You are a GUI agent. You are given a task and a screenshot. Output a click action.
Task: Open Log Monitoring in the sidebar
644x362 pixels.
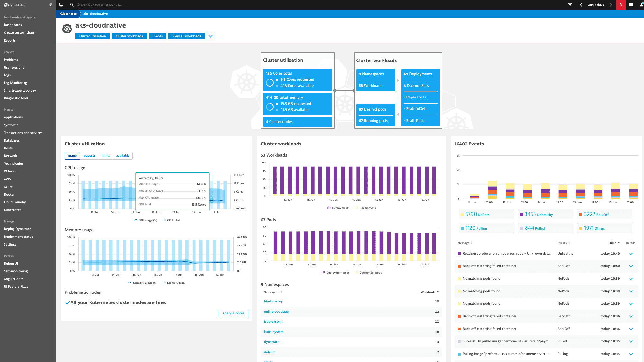click(x=15, y=83)
